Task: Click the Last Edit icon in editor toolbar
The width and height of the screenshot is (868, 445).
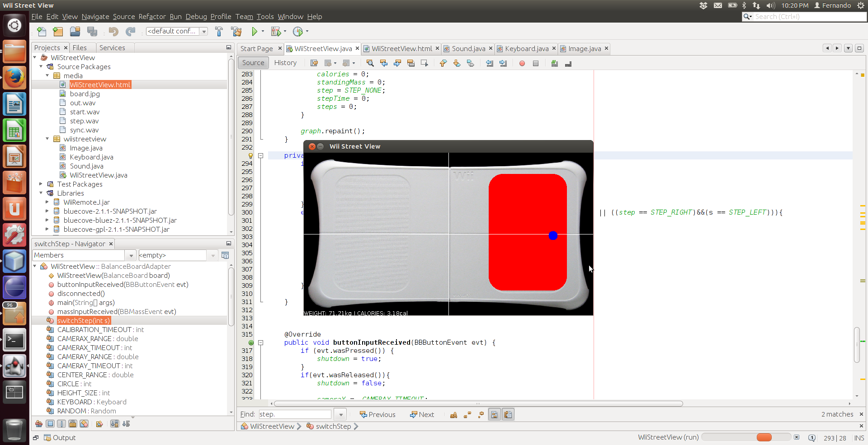Action: pos(314,63)
